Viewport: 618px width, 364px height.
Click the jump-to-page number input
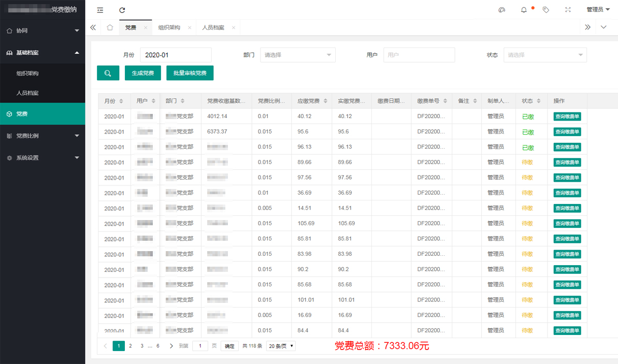[x=200, y=346]
